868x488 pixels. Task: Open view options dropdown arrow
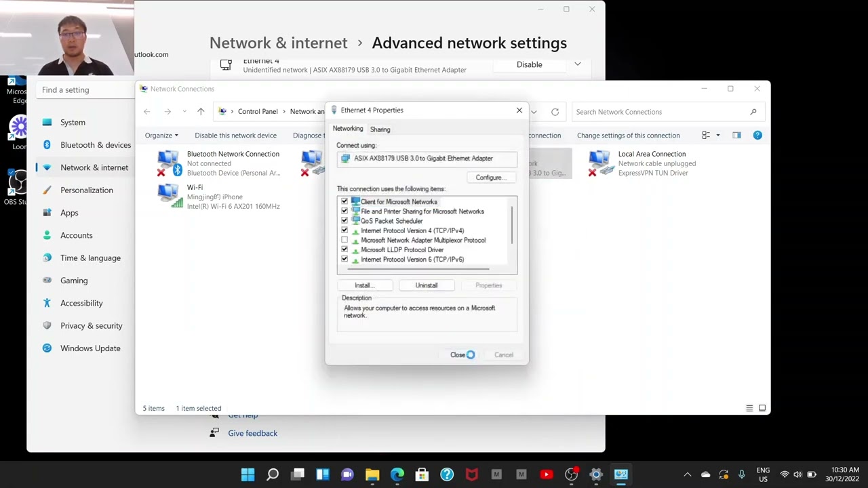tap(718, 136)
